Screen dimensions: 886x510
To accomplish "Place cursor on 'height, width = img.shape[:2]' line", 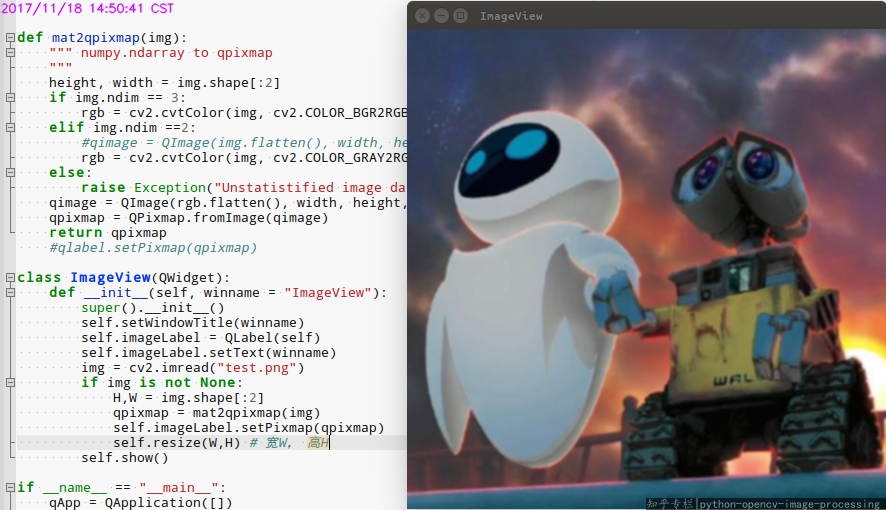I will 164,83.
